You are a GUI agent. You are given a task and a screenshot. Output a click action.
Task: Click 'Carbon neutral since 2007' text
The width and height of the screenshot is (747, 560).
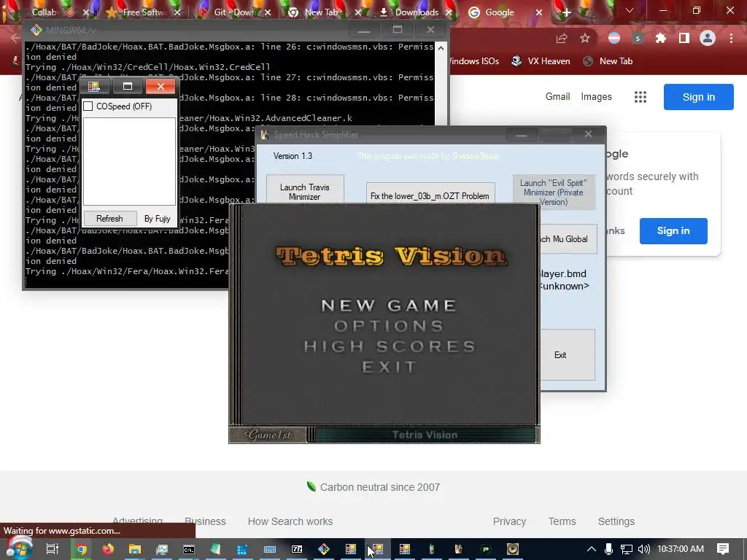click(379, 487)
